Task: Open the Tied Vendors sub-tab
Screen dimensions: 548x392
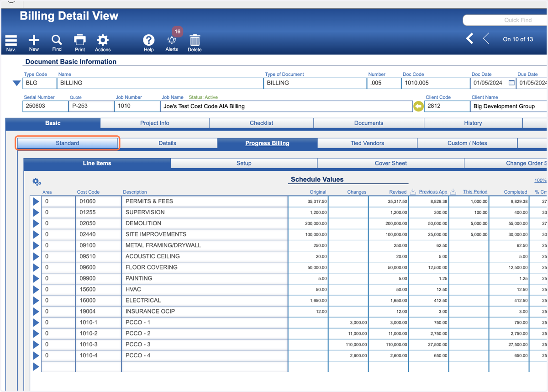Action: pos(367,143)
